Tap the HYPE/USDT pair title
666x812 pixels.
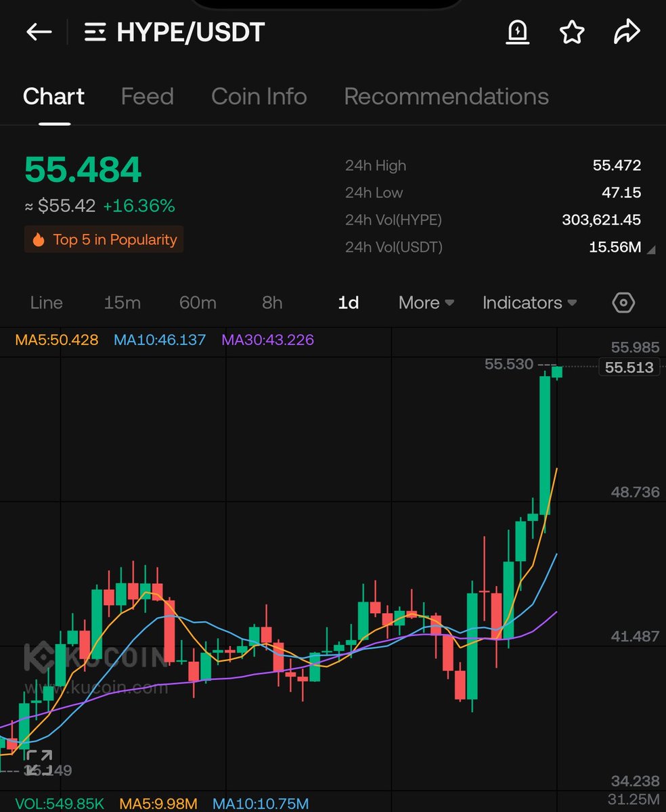click(x=190, y=32)
